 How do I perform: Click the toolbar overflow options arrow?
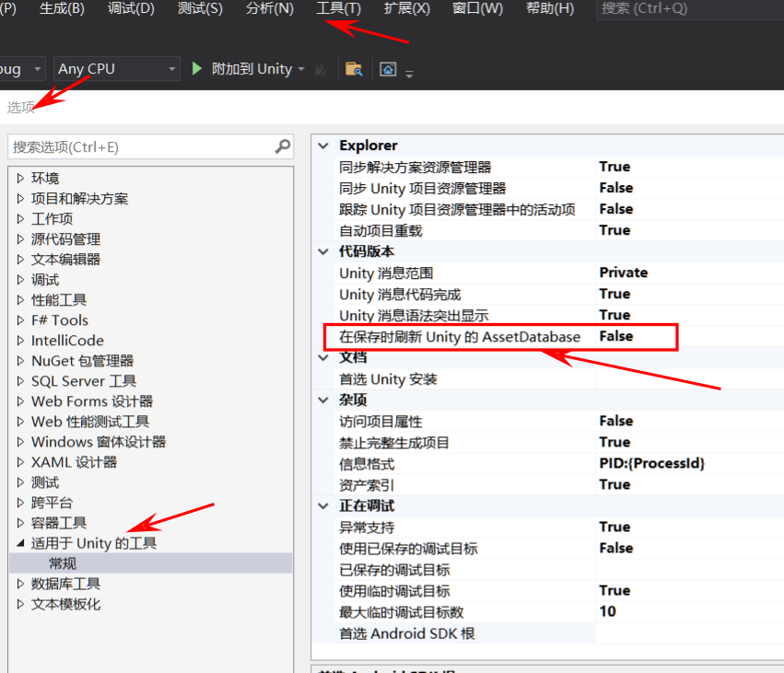[x=409, y=75]
